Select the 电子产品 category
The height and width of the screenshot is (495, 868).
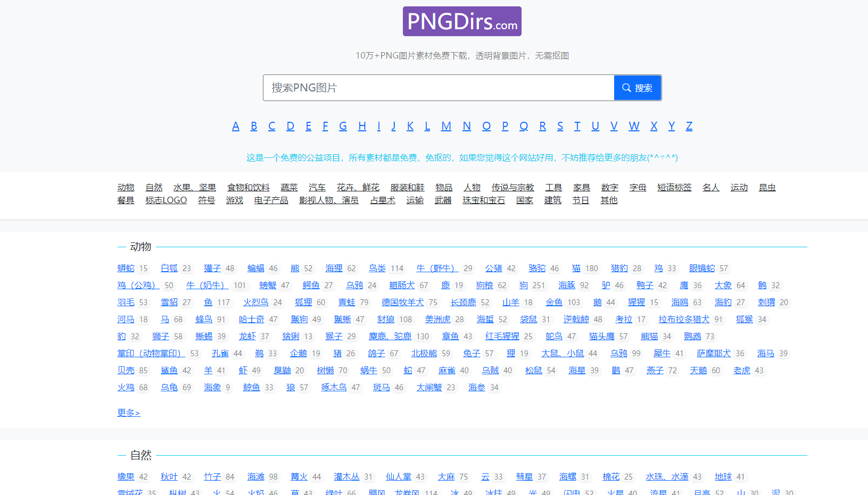click(271, 200)
